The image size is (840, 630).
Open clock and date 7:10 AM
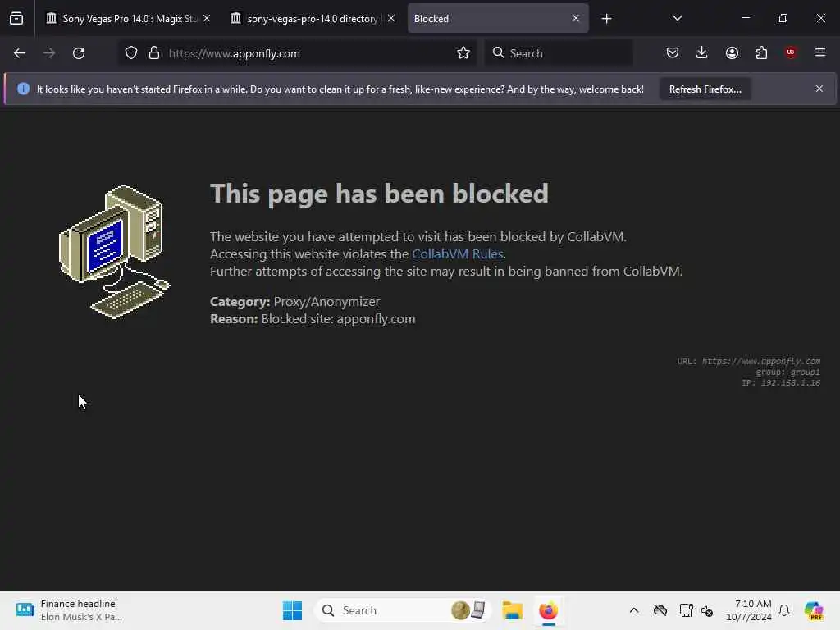pyautogui.click(x=748, y=610)
